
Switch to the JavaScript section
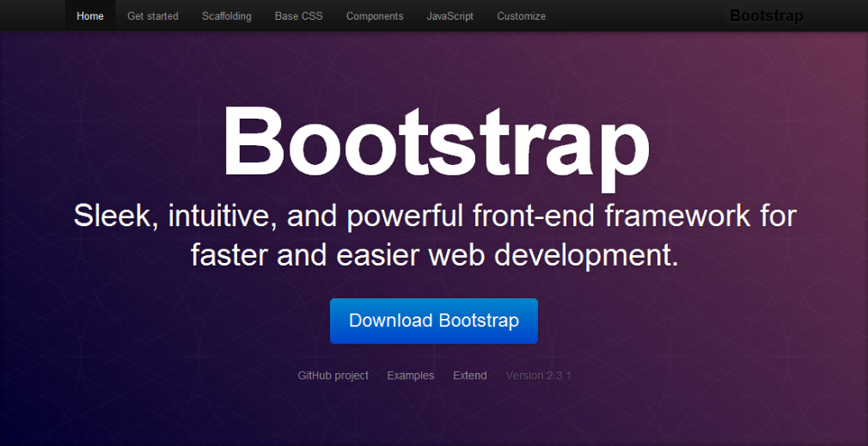point(450,16)
